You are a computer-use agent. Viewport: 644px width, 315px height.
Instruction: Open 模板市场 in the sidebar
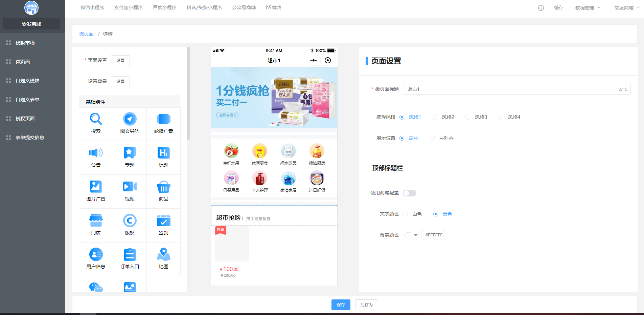tap(25, 43)
